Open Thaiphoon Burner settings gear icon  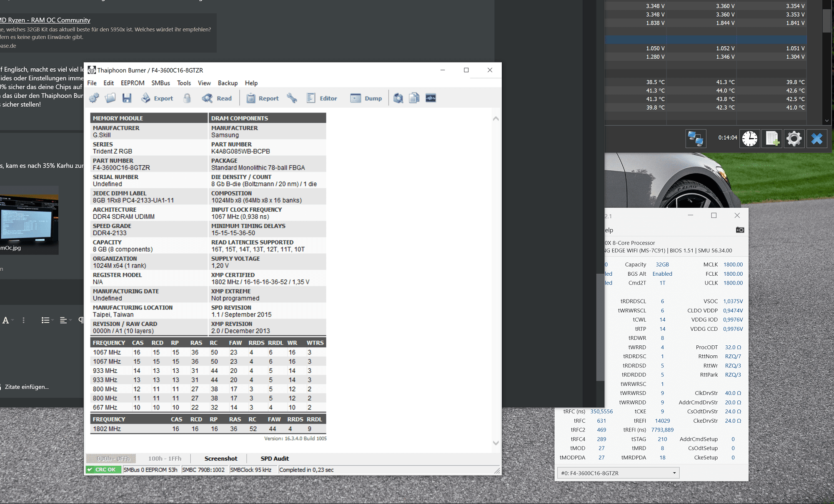pos(94,98)
